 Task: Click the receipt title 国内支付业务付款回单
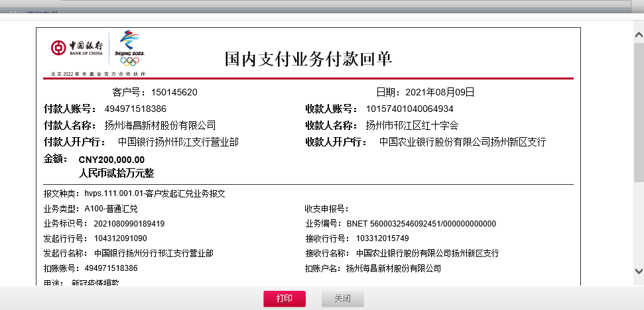(x=308, y=59)
